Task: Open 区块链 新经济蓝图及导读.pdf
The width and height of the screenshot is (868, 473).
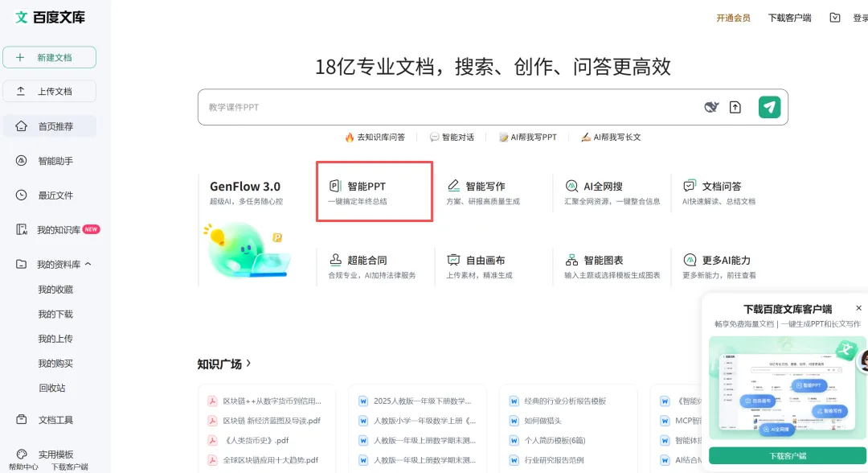Action: 272,421
